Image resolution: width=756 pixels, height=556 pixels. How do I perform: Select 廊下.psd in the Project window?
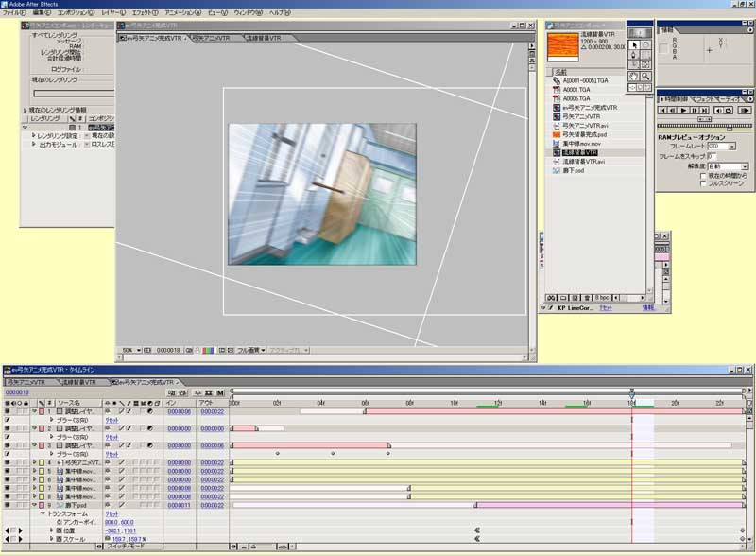click(x=574, y=171)
